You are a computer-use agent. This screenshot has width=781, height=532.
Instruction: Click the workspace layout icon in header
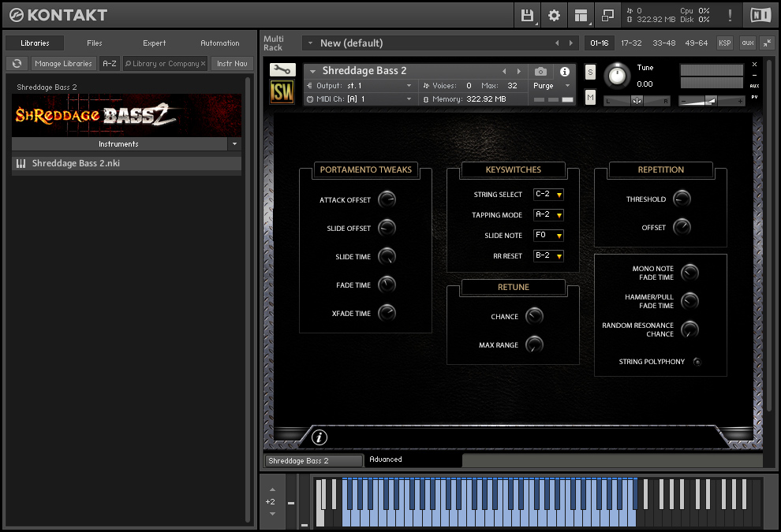point(581,15)
